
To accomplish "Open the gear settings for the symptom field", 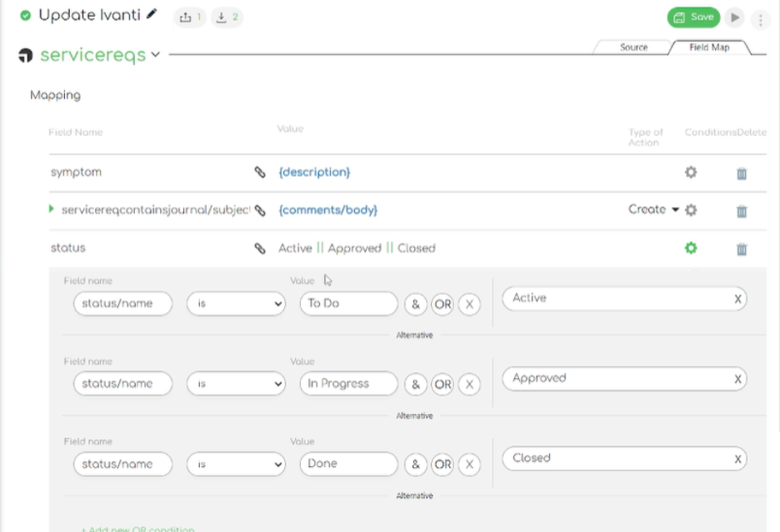I will 690,172.
